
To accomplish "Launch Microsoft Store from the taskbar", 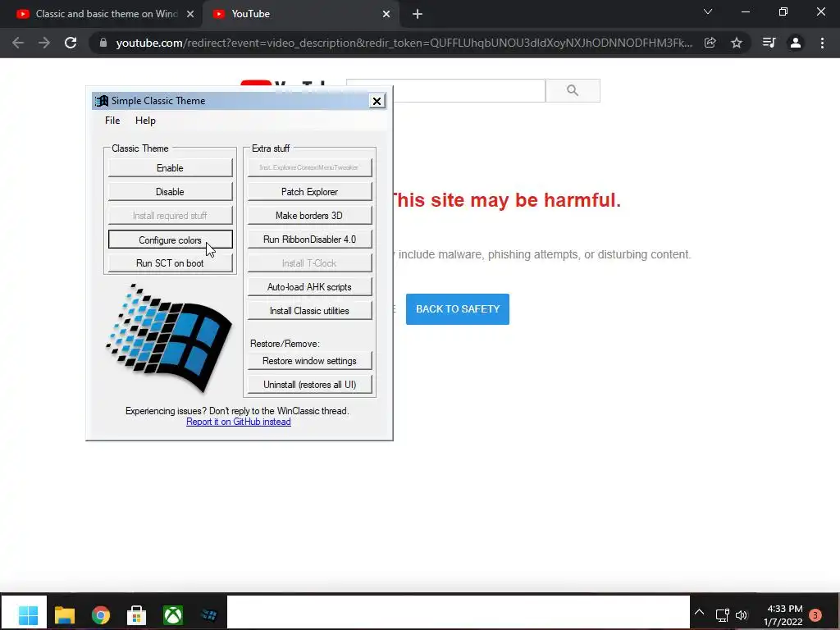I will pos(137,615).
